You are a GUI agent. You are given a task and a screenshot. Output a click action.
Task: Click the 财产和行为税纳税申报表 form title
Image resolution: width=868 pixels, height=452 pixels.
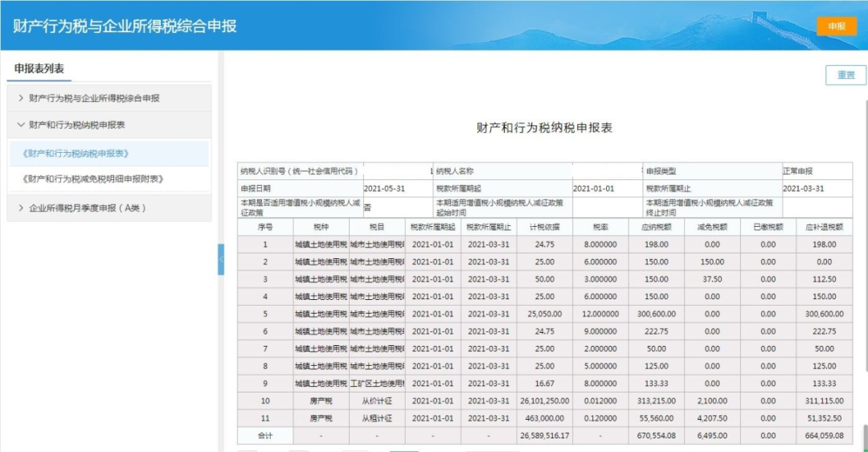(544, 128)
